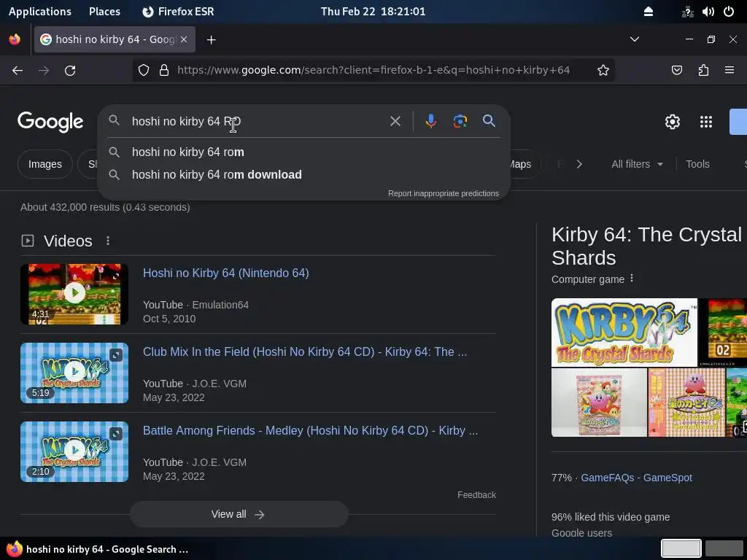Open Google Lens image search icon
Viewport: 747px width, 560px height.
pyautogui.click(x=460, y=121)
